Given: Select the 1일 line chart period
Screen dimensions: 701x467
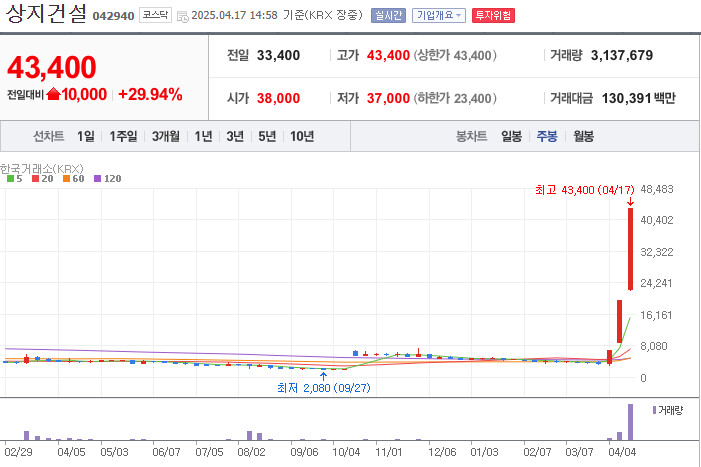Looking at the screenshot, I should (x=86, y=136).
